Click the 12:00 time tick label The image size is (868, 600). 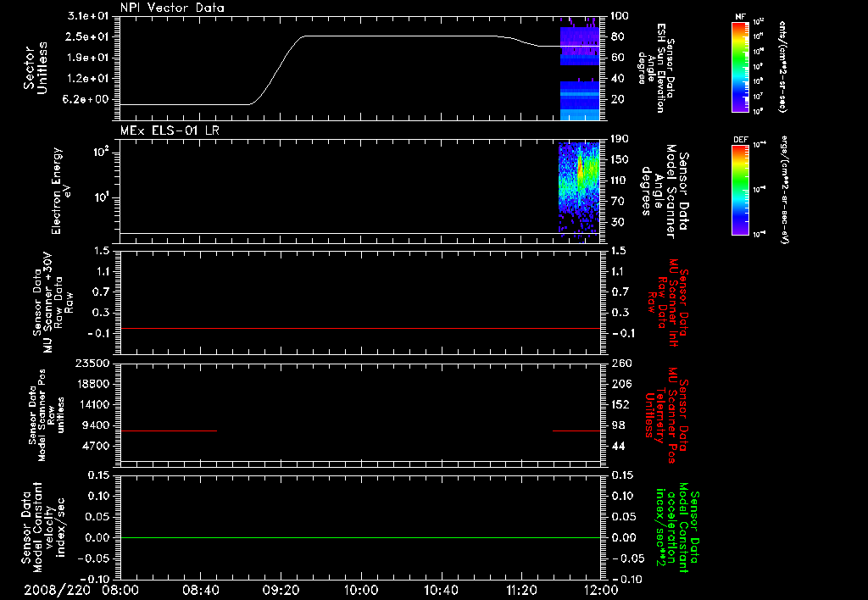601,590
